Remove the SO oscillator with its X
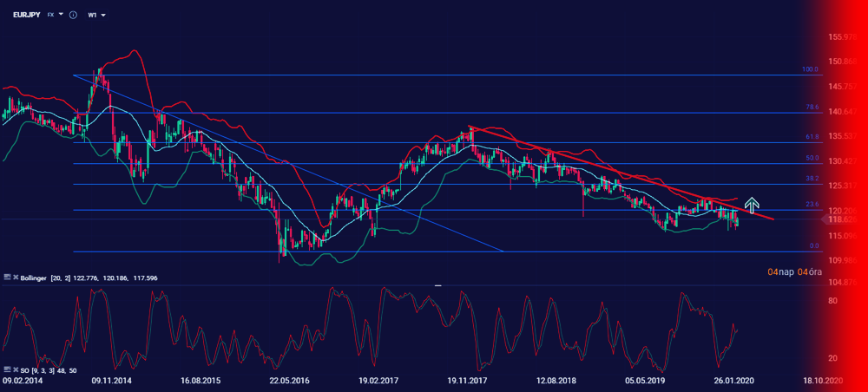Viewport: 868px width, 392px height. click(x=16, y=370)
